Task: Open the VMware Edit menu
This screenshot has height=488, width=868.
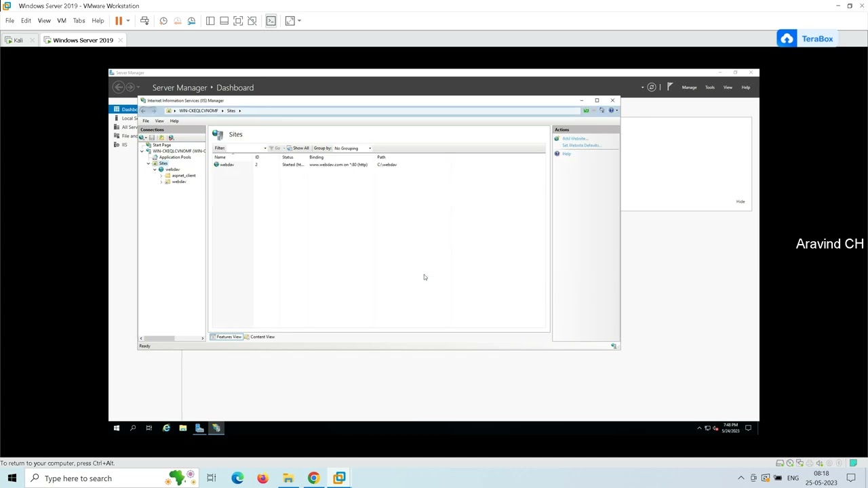Action: click(x=26, y=21)
